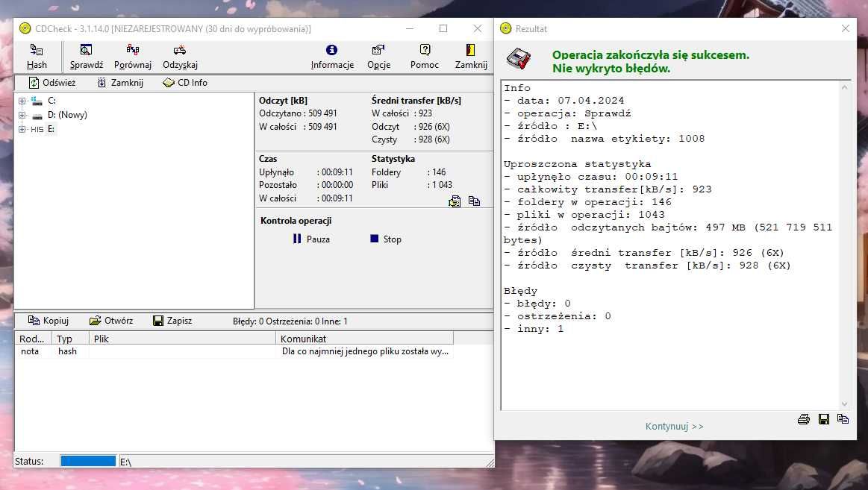Click the 'operacja: Sprawdź' result line
This screenshot has width=868, height=490.
pyautogui.click(x=567, y=113)
